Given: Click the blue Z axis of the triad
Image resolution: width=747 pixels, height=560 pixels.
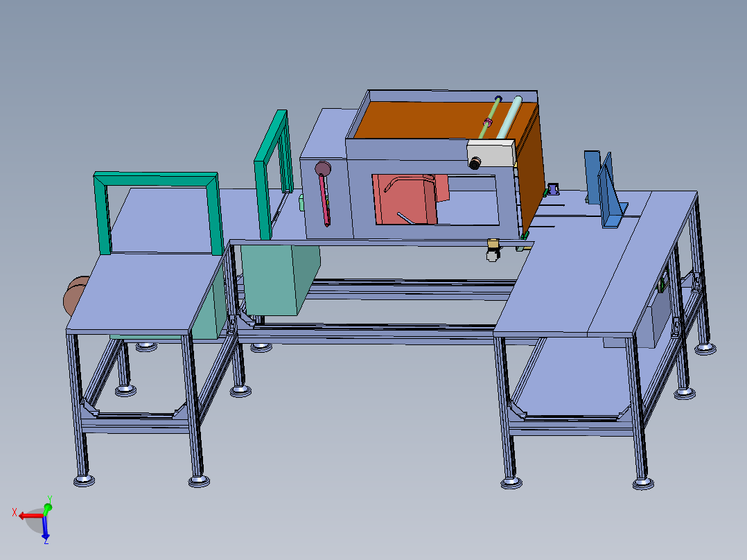Looking at the screenshot, I should pyautogui.click(x=45, y=528).
